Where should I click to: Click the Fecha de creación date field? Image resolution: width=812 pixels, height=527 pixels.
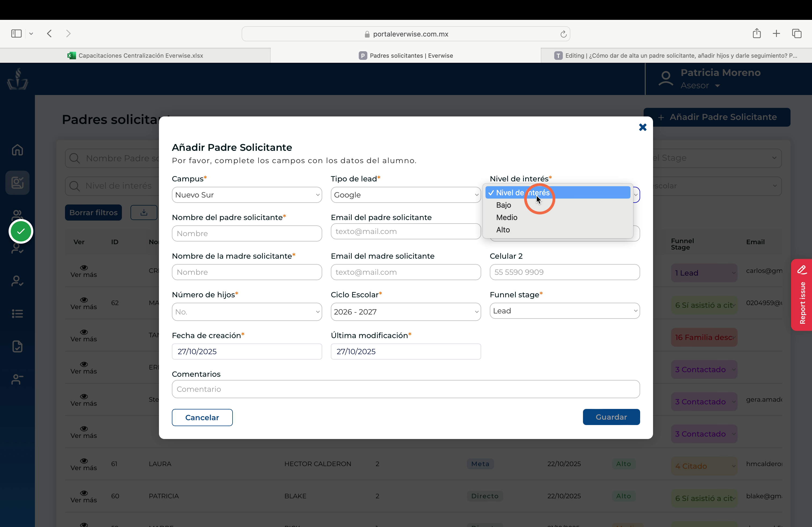247,352
